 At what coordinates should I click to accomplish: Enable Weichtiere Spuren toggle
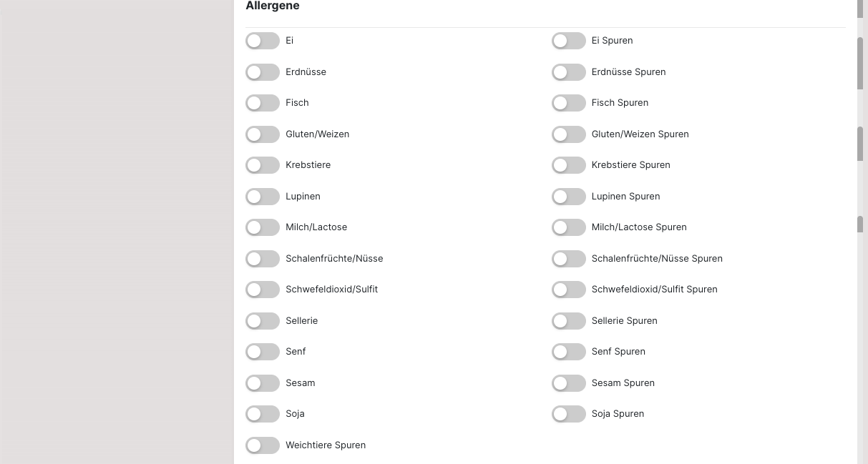[263, 445]
